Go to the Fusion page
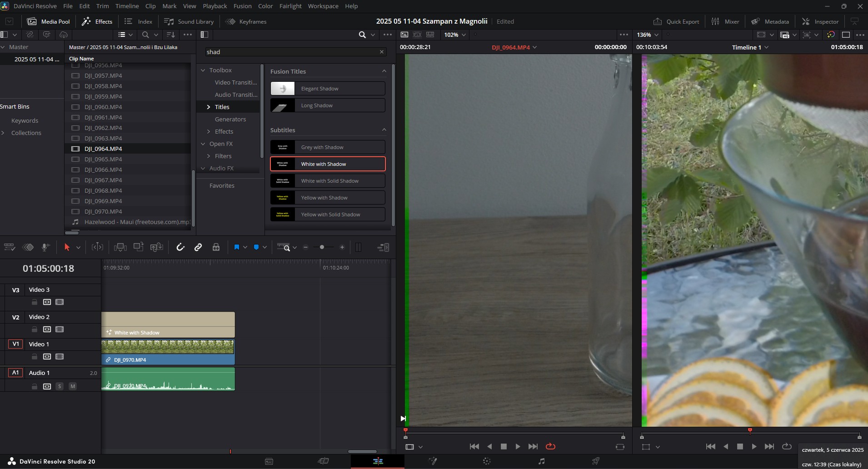868x469 pixels. pyautogui.click(x=432, y=461)
